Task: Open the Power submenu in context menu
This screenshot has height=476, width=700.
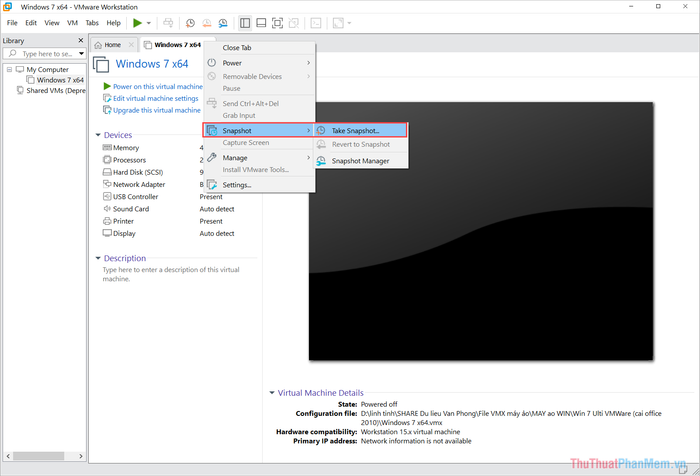Action: tap(259, 63)
